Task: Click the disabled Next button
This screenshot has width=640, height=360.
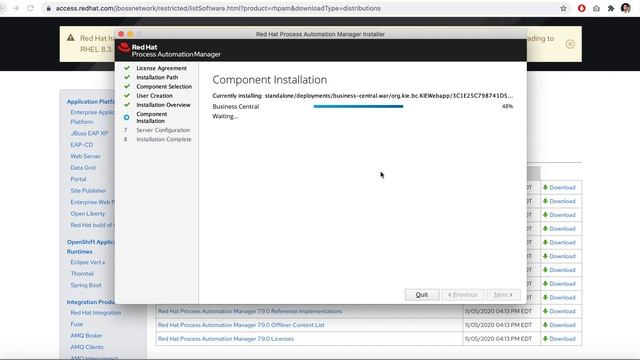Action: click(503, 295)
